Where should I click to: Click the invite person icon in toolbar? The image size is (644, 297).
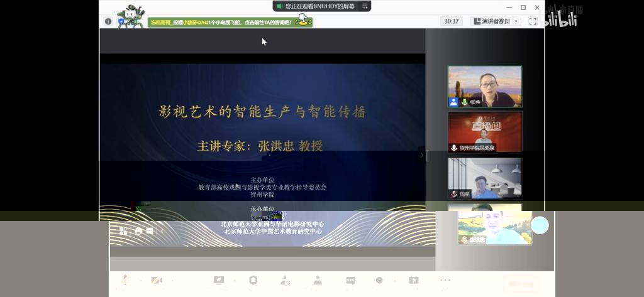[x=285, y=281]
